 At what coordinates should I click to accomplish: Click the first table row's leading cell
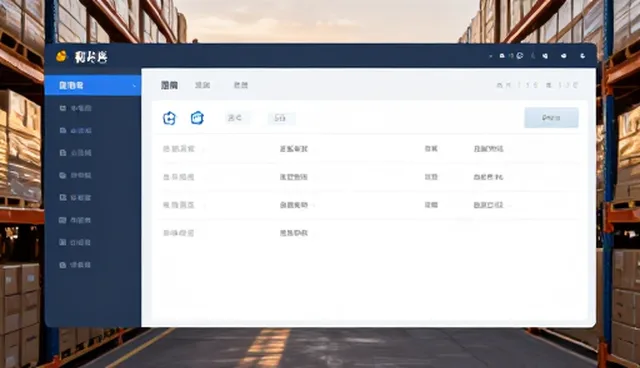coord(179,149)
